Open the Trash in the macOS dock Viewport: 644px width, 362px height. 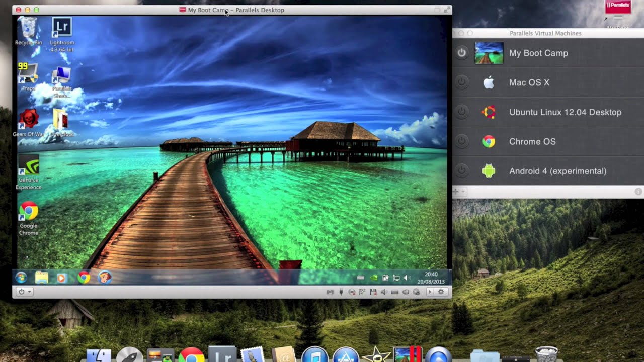coord(546,354)
